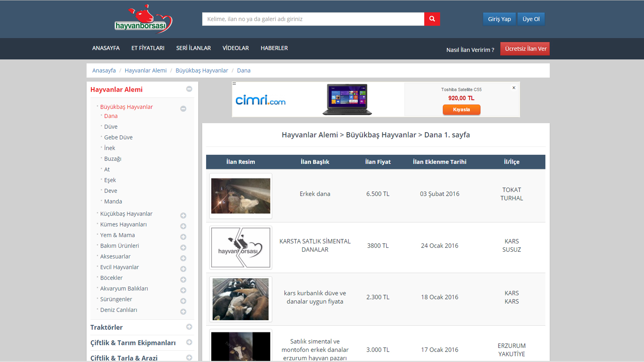Click the hayvanborsası logo
Screen dimensions: 644x362
click(143, 20)
